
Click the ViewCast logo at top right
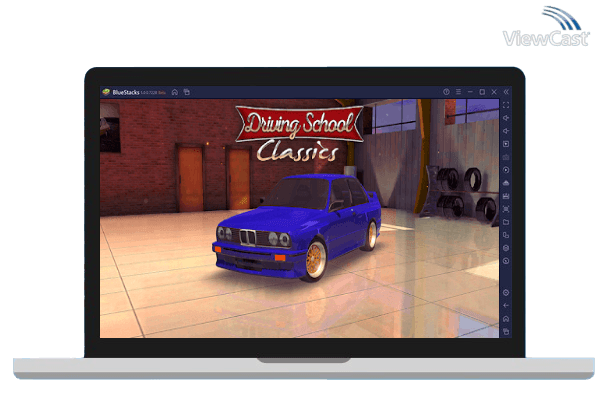[x=546, y=26]
